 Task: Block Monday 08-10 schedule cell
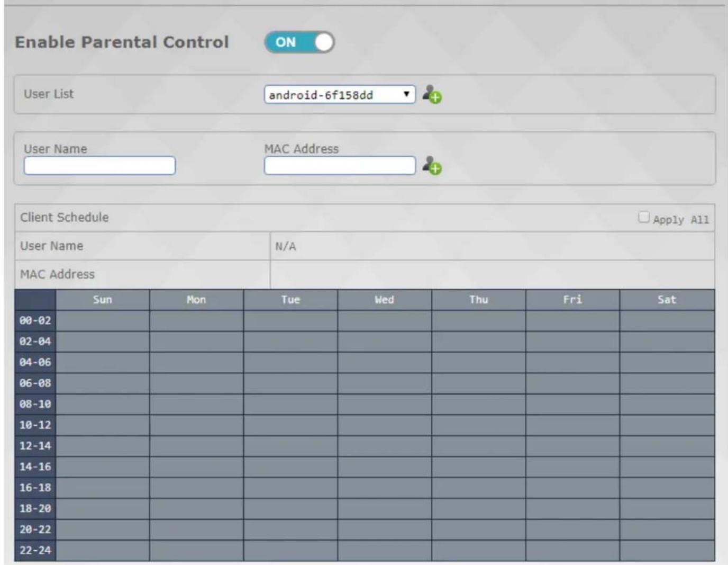(196, 405)
